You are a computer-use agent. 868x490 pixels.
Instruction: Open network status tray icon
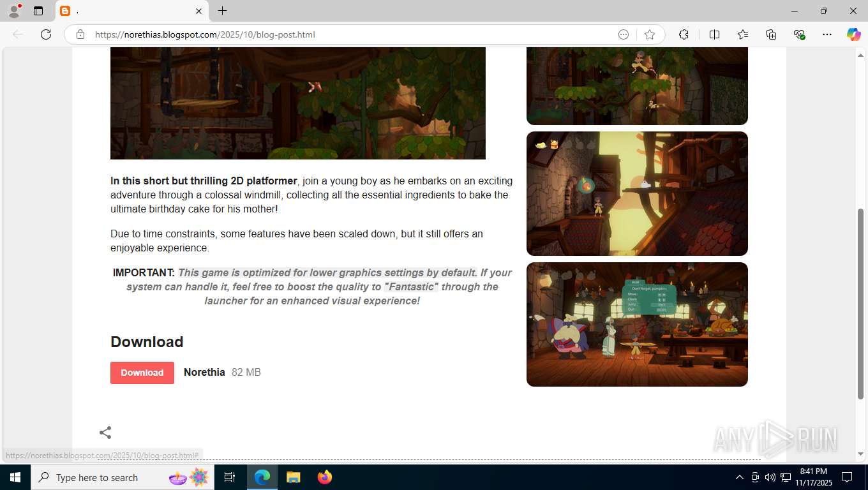(786, 477)
